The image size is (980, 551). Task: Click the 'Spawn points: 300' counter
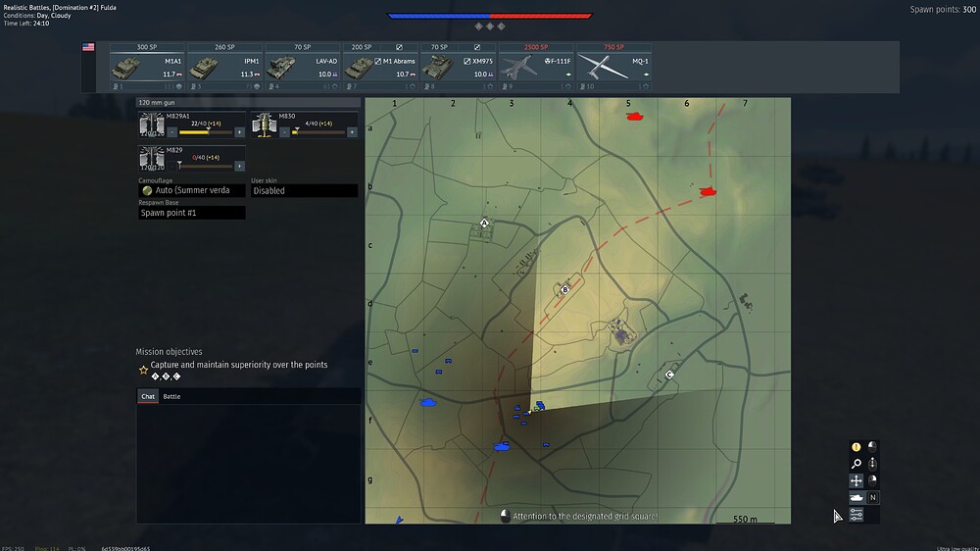[x=943, y=10]
